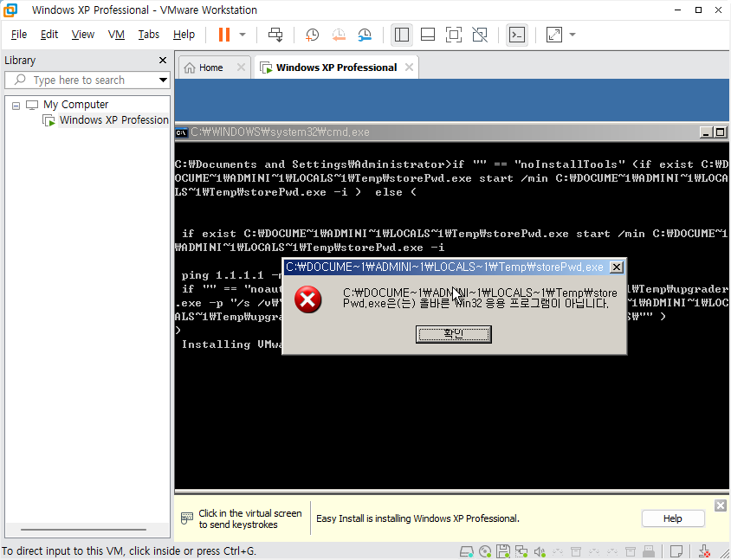Image resolution: width=731 pixels, height=560 pixels.
Task: Open the File menu
Action: pos(19,35)
